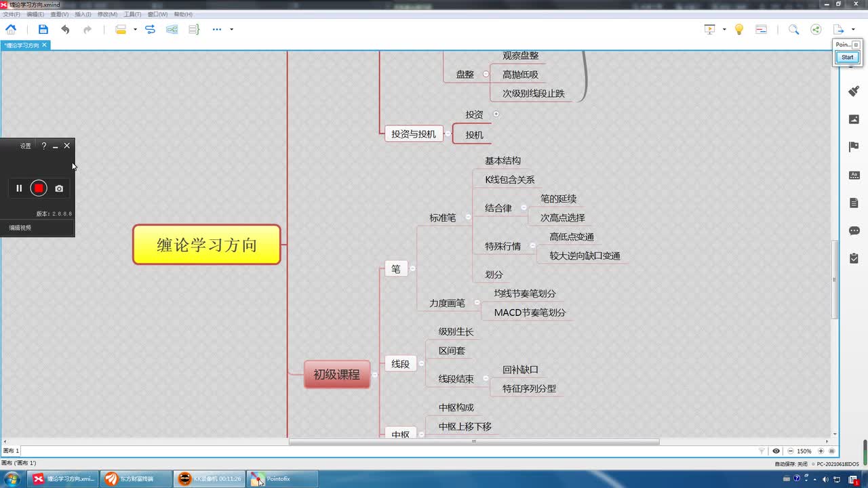Click the filter funnel icon
Image resolution: width=868 pixels, height=488 pixels.
762,451
